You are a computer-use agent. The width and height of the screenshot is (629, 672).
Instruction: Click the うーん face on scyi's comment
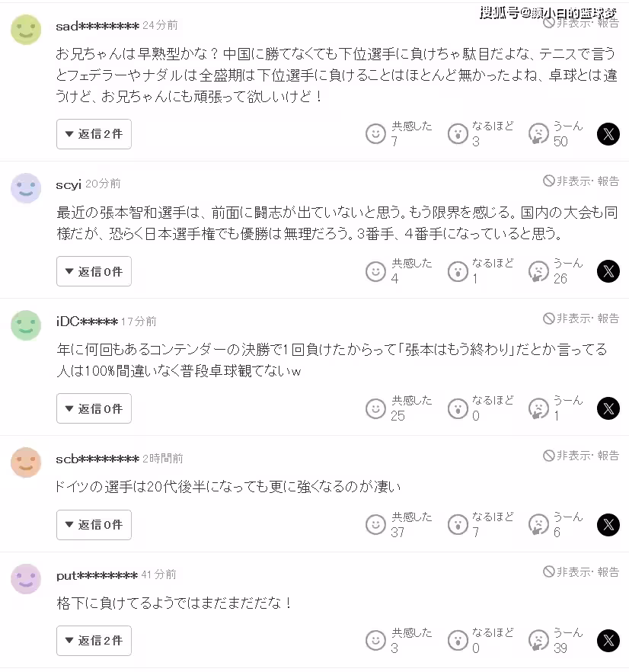[x=538, y=271]
